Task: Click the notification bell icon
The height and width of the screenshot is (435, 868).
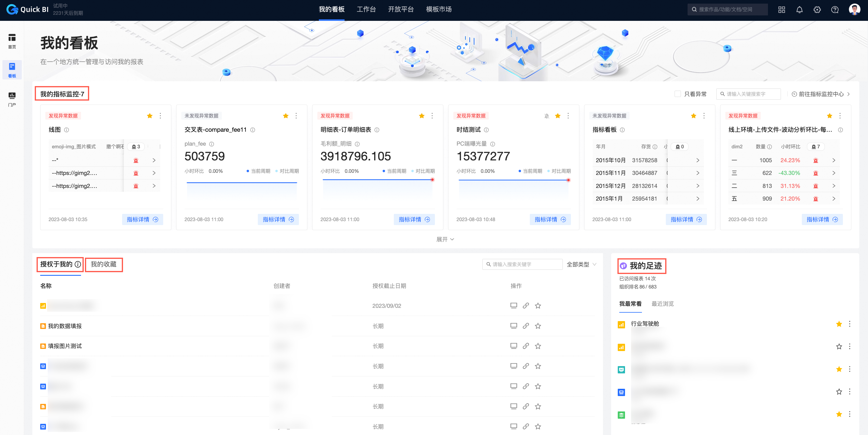Action: [x=799, y=10]
